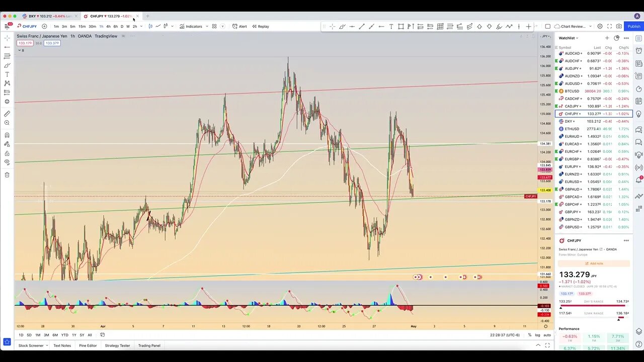Remove drawings with trash icon

[x=7, y=174]
